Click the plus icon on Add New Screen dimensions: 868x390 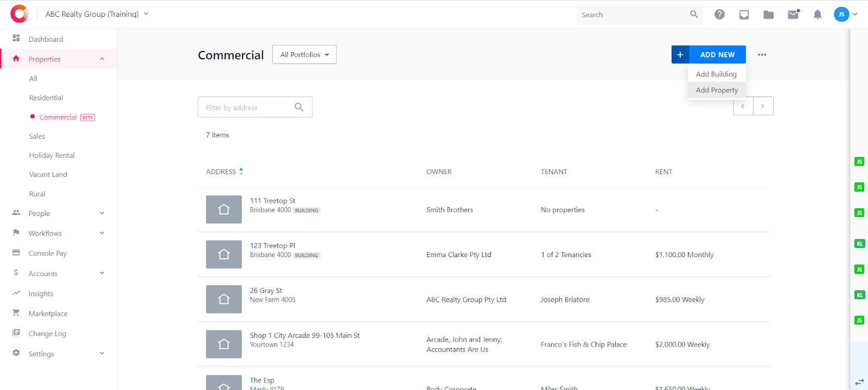680,55
